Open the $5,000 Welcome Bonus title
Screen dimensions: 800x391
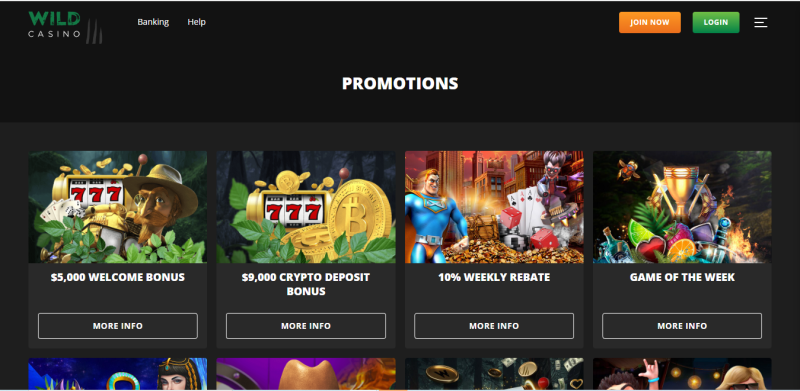coord(118,277)
